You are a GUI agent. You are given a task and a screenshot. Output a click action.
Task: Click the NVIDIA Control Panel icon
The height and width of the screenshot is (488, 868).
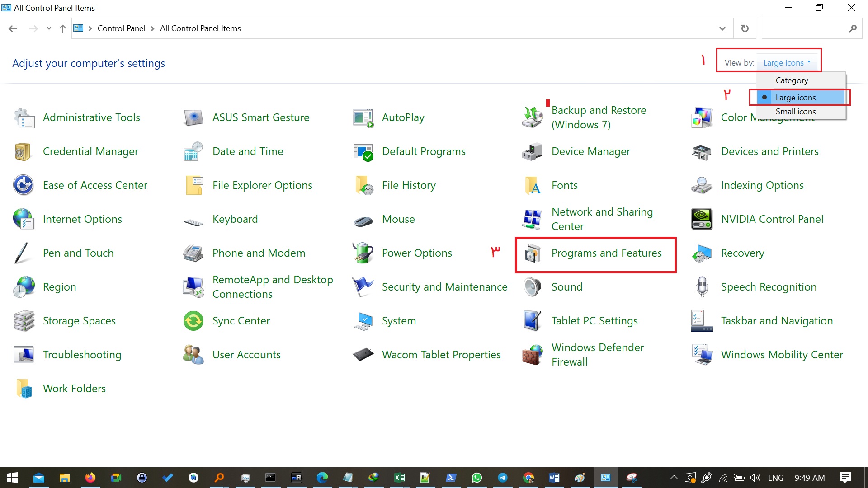[x=702, y=219]
